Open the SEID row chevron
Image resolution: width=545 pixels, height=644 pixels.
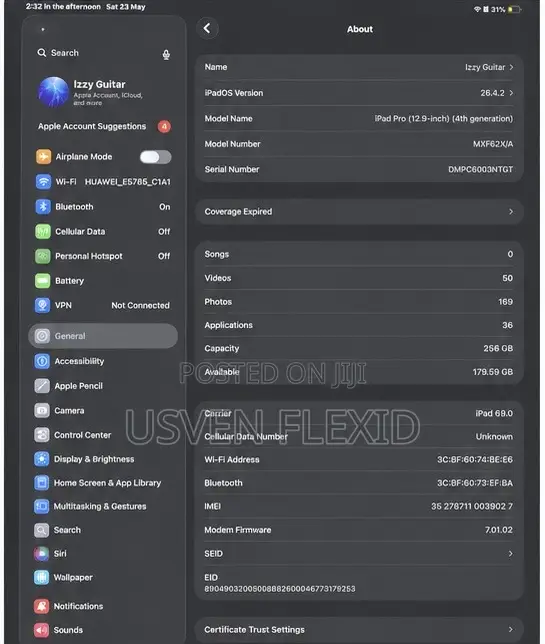(x=511, y=554)
